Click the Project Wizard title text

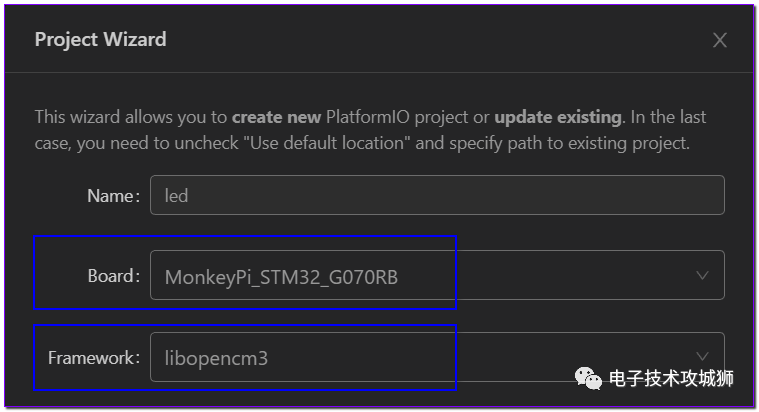coord(101,39)
